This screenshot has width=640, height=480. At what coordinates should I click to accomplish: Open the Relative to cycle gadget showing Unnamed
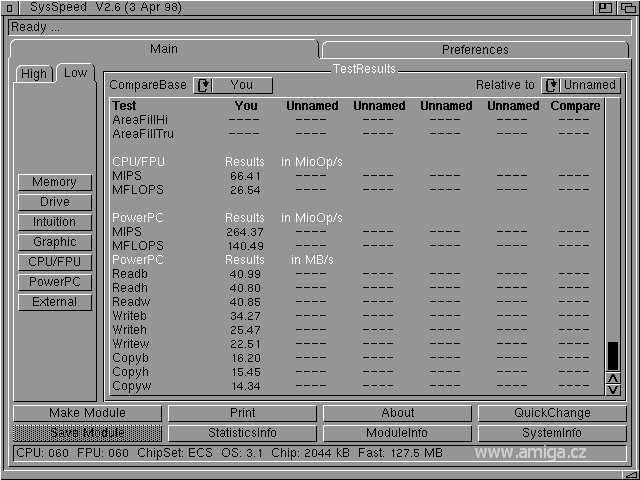(580, 85)
